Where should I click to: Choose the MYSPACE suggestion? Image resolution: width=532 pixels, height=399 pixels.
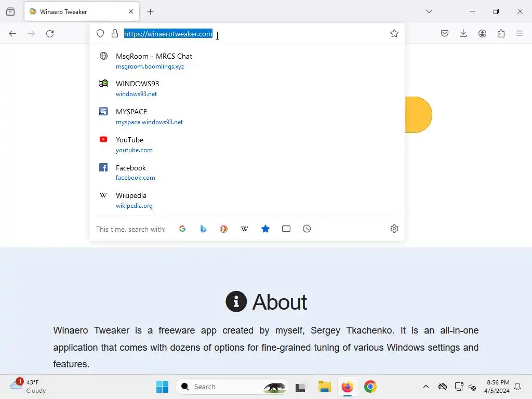pos(247,116)
